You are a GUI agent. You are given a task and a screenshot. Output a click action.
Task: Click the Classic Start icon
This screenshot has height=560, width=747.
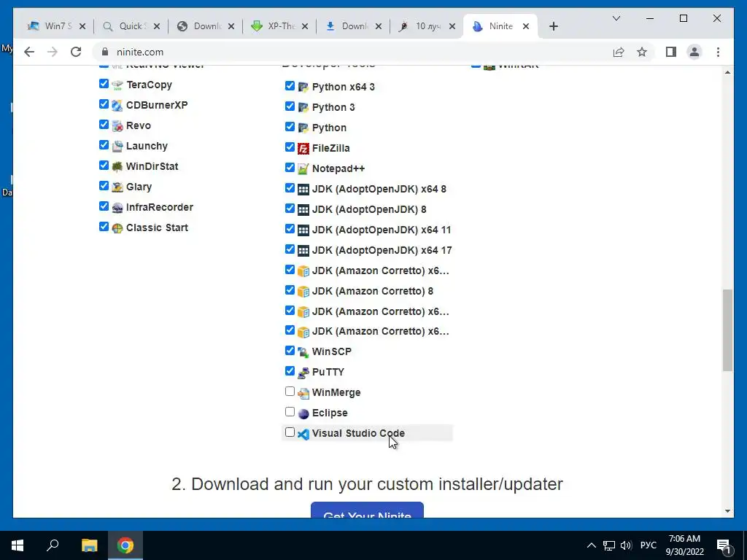click(117, 228)
